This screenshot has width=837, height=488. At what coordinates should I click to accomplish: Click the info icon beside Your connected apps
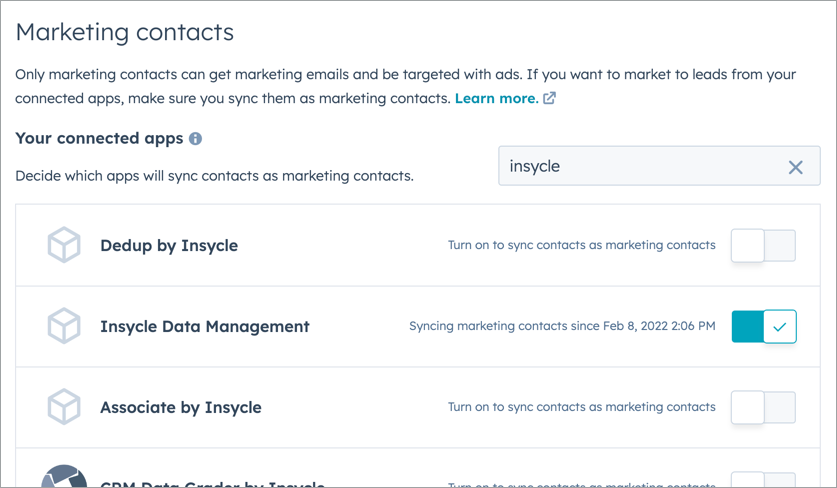point(195,139)
